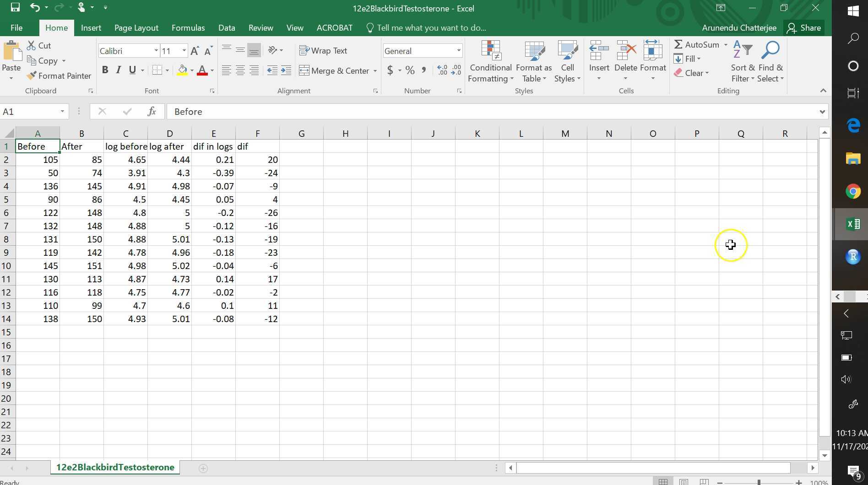Click the Cell Styles icon

click(x=567, y=62)
